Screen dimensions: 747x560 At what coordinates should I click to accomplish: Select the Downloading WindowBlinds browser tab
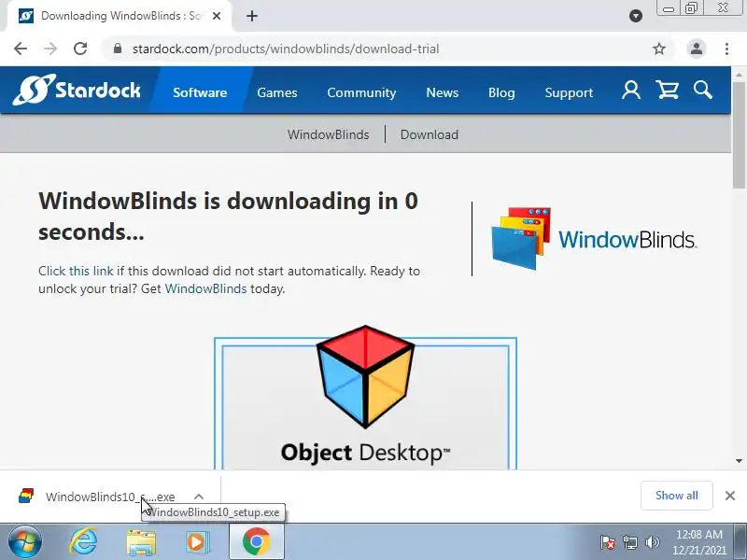point(120,16)
